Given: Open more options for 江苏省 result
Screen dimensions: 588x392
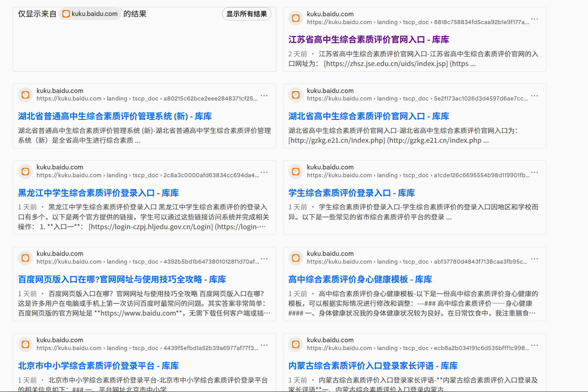Looking at the screenshot, I should (534, 19).
